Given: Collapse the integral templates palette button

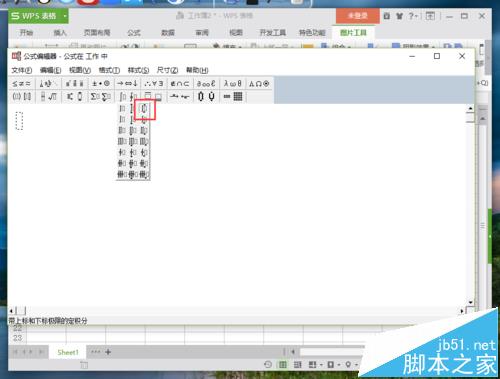Looking at the screenshot, I should pos(127,97).
